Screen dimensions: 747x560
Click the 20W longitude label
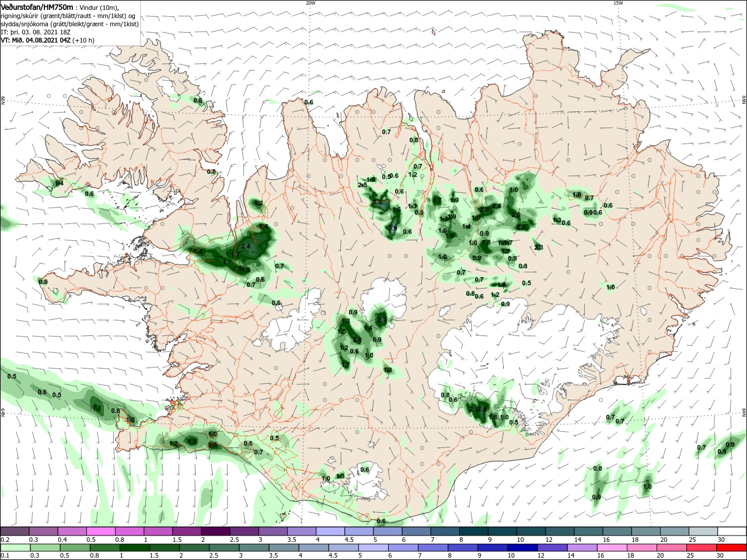310,3
